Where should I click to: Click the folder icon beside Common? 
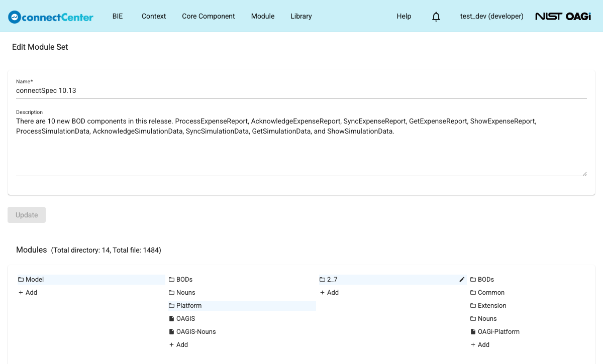[x=473, y=293]
